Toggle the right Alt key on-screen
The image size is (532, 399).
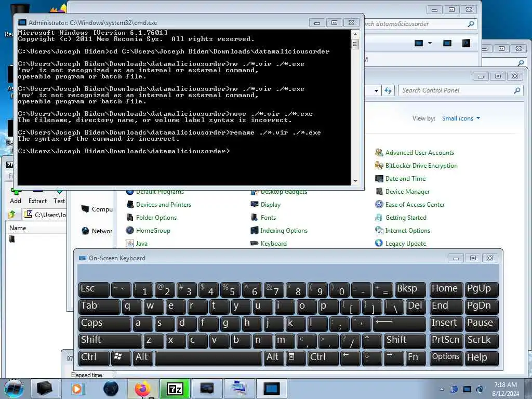point(273,357)
